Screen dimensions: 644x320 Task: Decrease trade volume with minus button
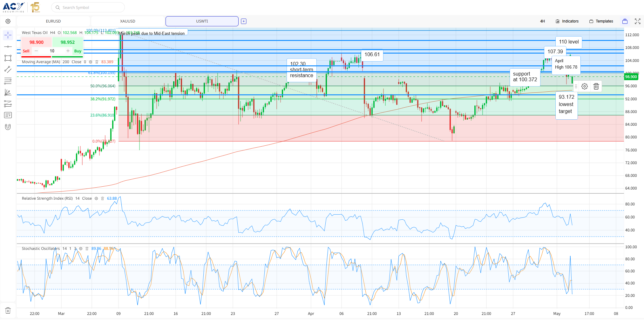point(36,51)
